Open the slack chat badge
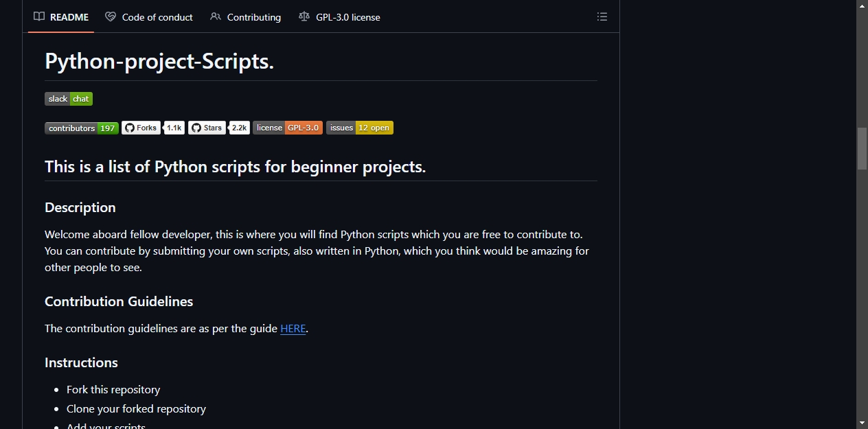The height and width of the screenshot is (429, 868). pyautogui.click(x=69, y=99)
